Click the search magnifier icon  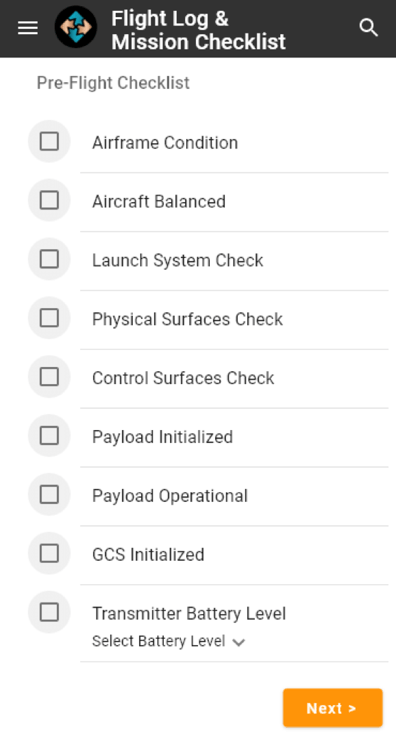368,28
